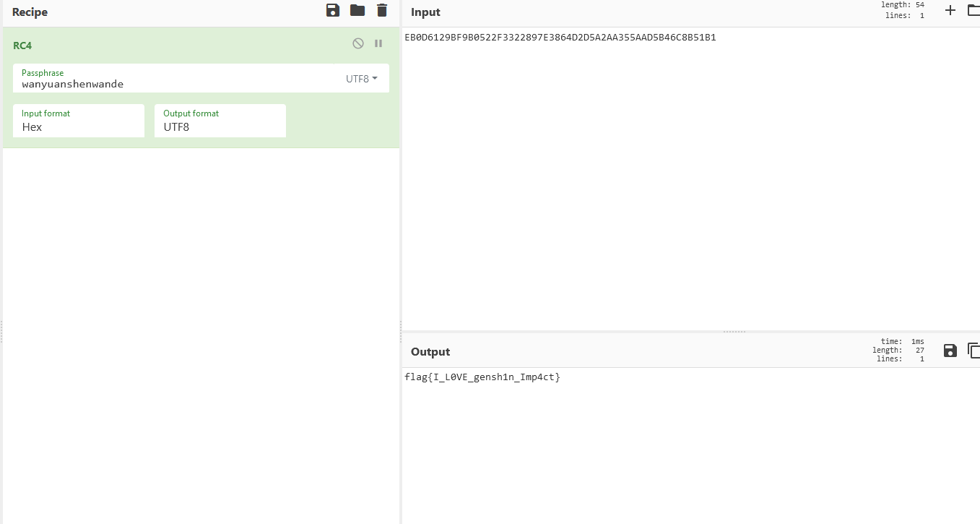The height and width of the screenshot is (524, 980).
Task: Select the RC4 operation title
Action: pos(22,46)
